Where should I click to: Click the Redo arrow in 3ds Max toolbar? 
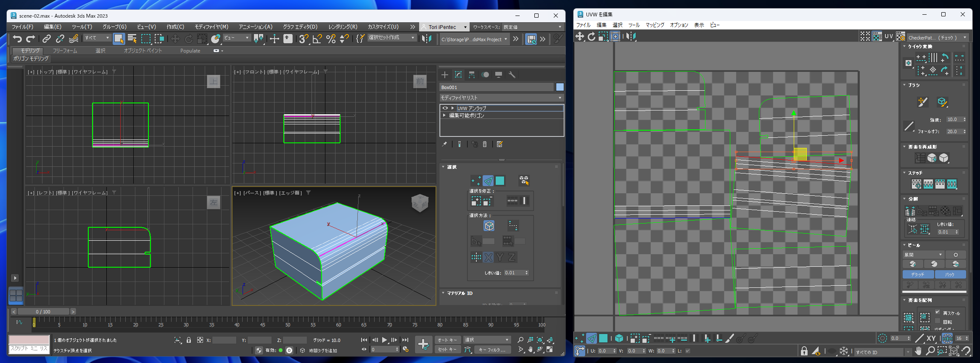[30, 39]
